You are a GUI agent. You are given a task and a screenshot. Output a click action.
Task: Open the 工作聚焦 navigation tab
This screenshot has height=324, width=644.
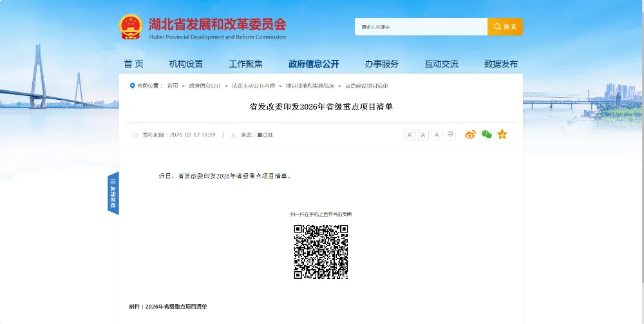245,64
